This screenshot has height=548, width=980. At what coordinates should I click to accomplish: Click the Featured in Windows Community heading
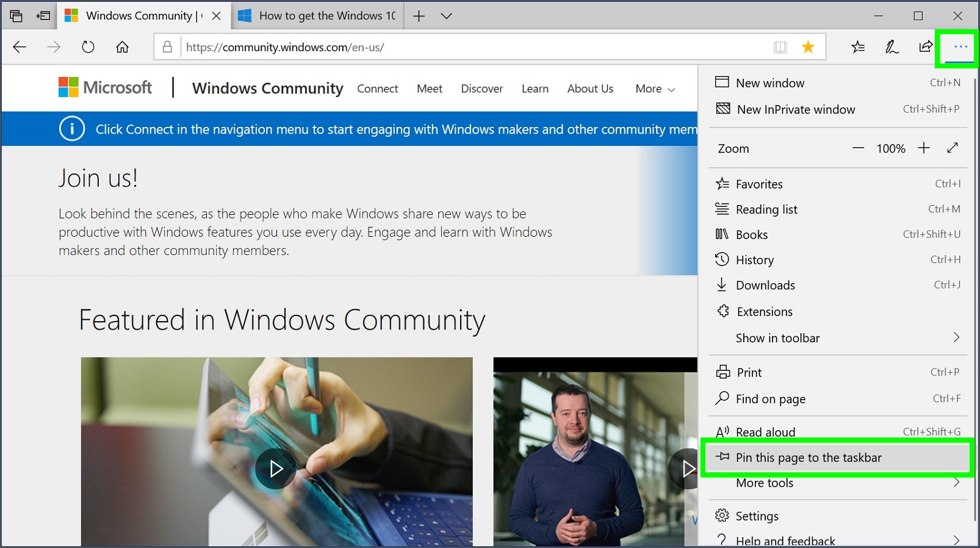point(282,320)
